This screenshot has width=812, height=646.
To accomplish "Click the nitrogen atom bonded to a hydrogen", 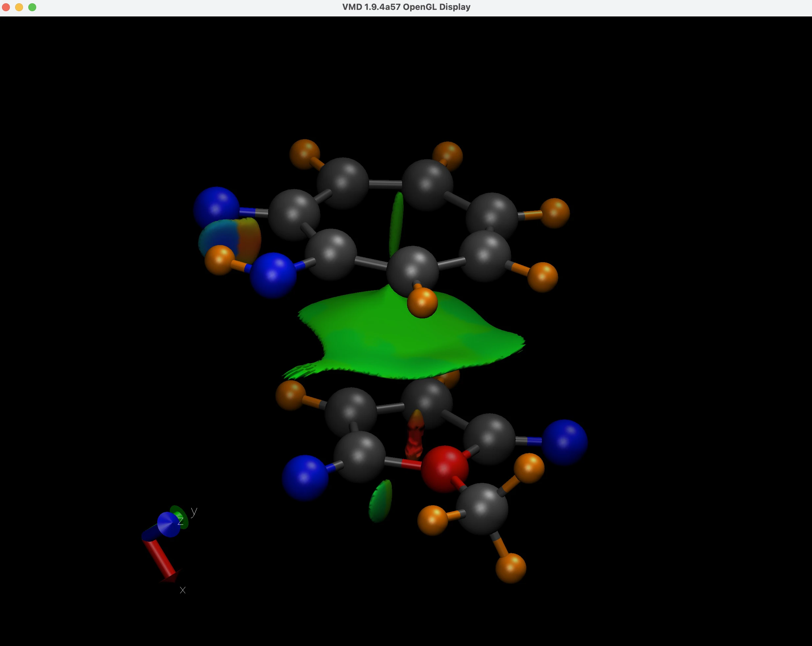I will (273, 275).
